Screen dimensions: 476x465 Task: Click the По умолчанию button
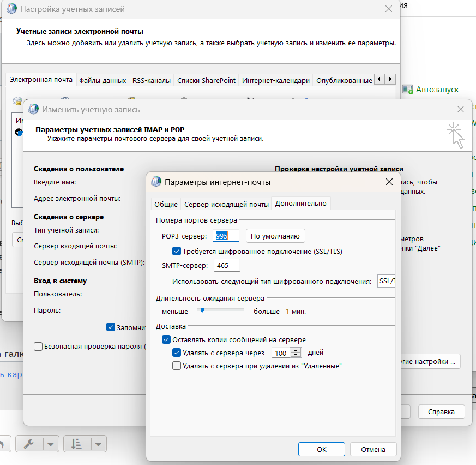(x=275, y=236)
